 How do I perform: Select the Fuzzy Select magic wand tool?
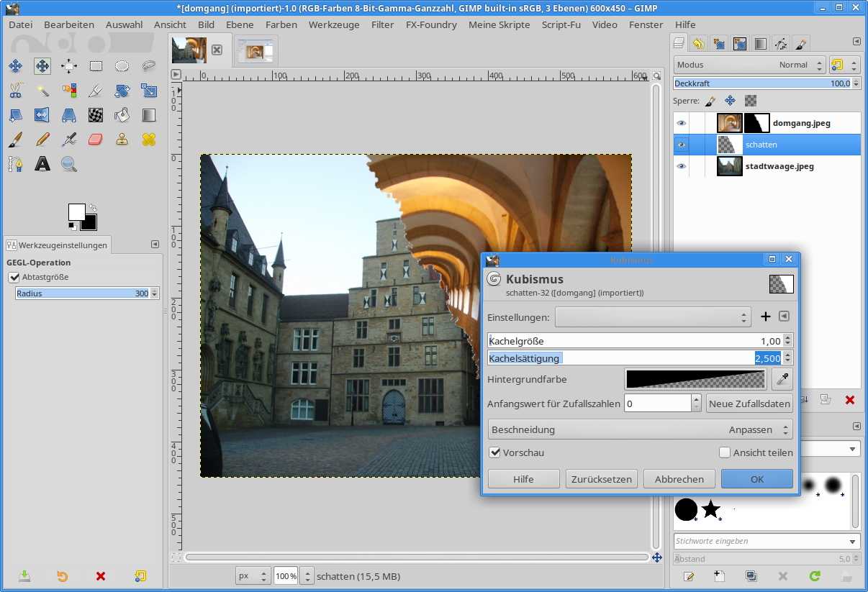pyautogui.click(x=42, y=91)
